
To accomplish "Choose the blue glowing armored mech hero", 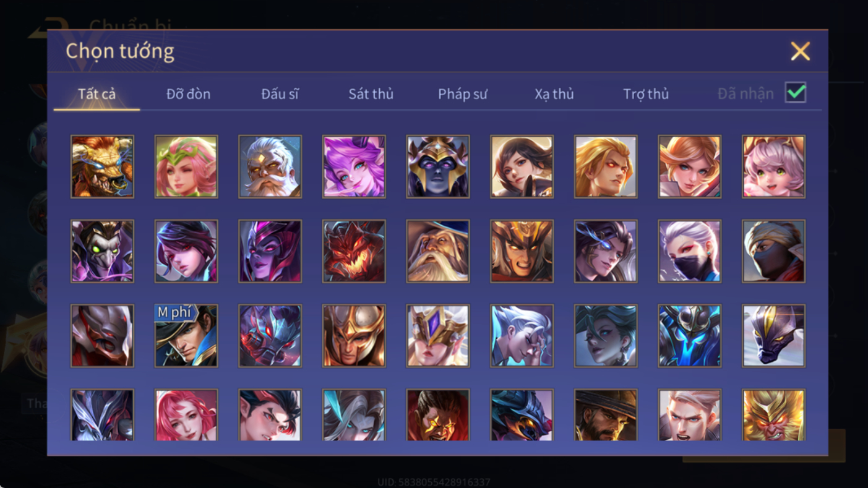I will (x=690, y=336).
